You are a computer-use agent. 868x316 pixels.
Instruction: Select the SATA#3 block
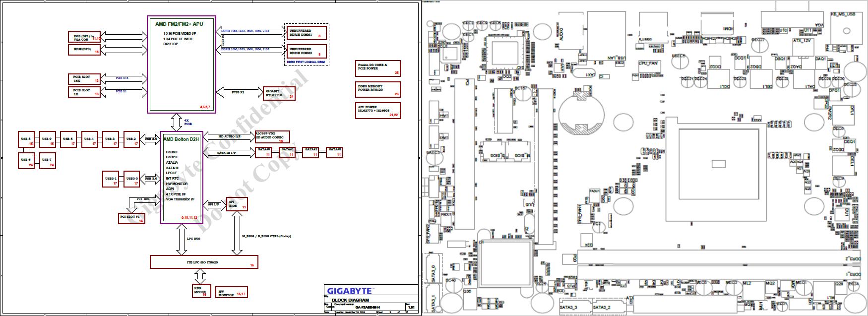pyautogui.click(x=334, y=152)
